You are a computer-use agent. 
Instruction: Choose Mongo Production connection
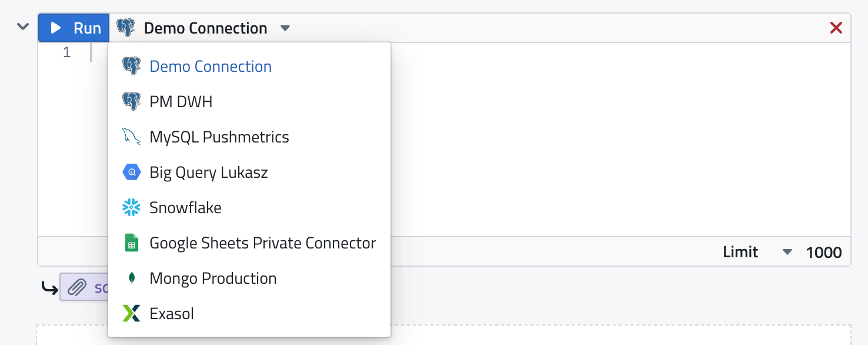tap(213, 278)
